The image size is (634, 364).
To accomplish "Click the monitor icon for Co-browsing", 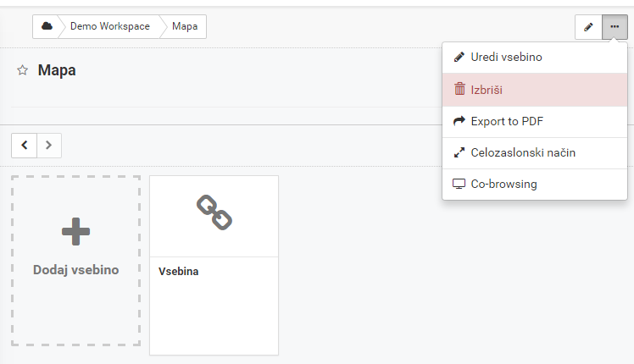I will coord(459,185).
